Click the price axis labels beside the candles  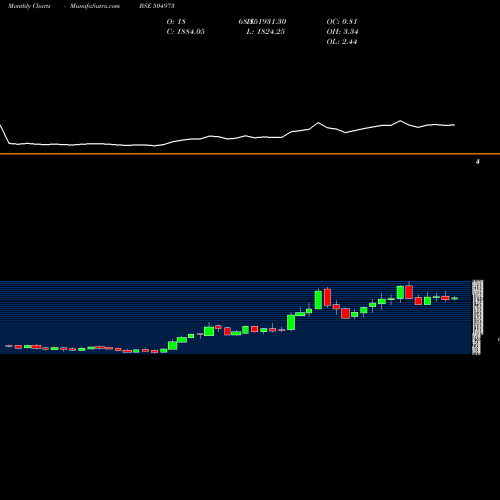(x=477, y=317)
